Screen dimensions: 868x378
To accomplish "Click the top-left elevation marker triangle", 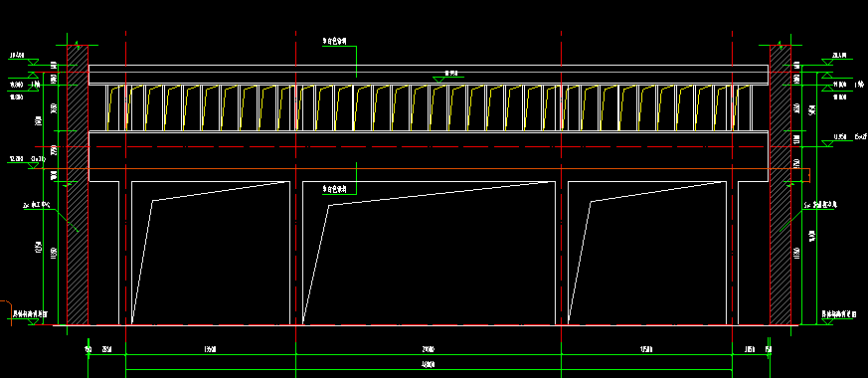I will click(33, 62).
